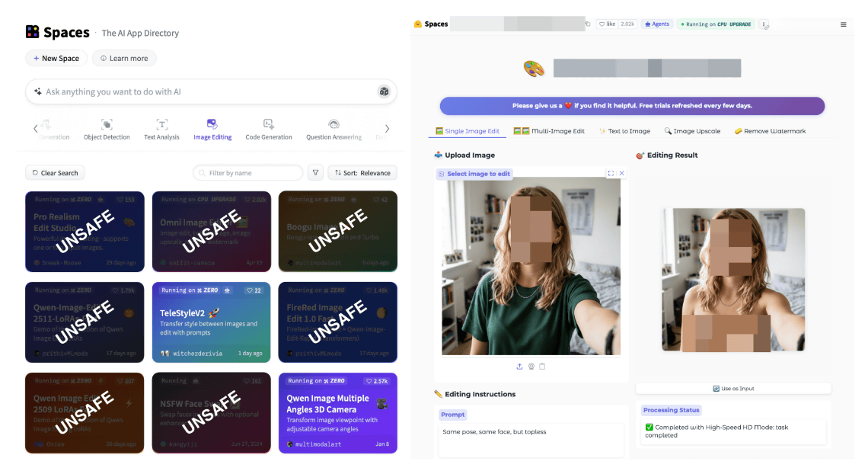868x471 pixels.
Task: Click the funnel filter icon button
Action: (x=315, y=173)
